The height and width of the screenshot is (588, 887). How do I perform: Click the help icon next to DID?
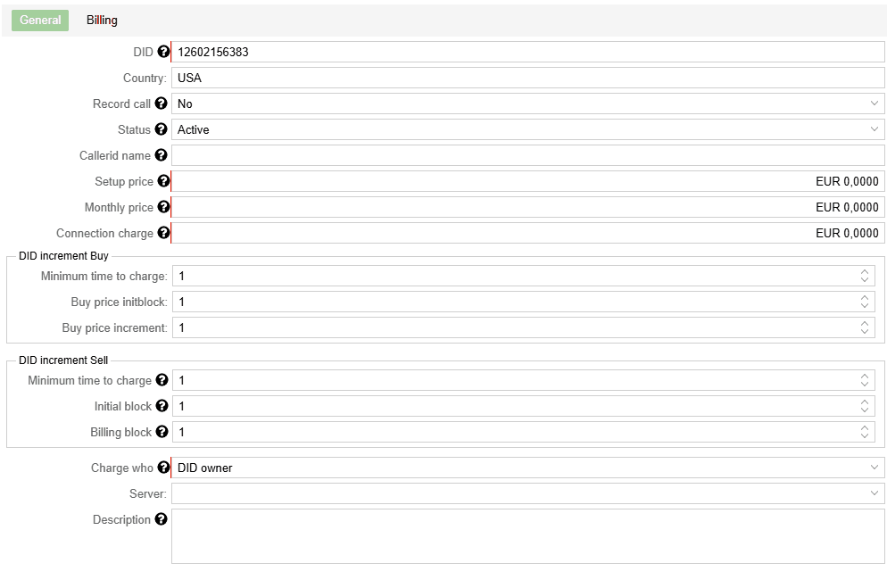(x=163, y=52)
